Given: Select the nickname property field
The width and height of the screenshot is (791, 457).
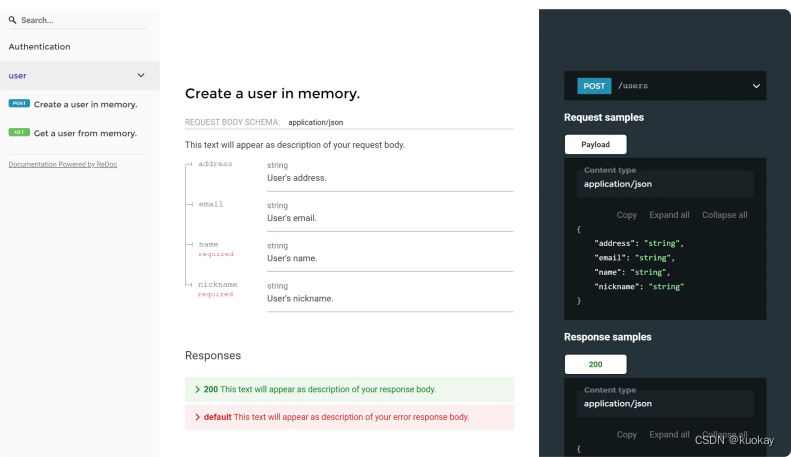Looking at the screenshot, I should pos(217,284).
